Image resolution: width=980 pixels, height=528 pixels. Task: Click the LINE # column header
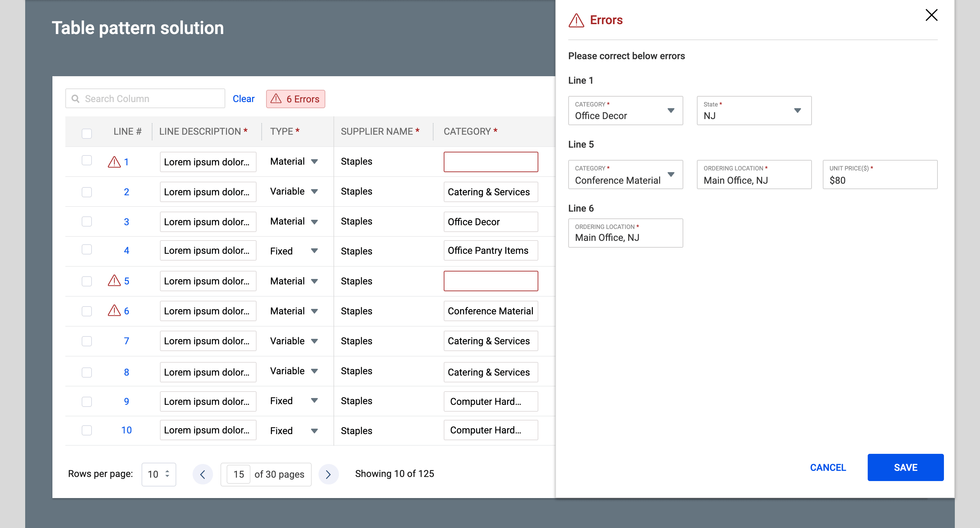[128, 131]
